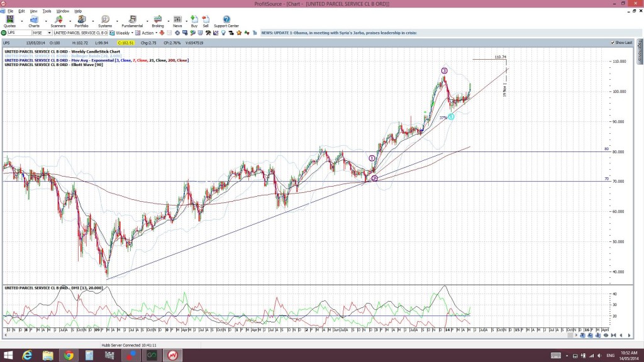
Task: Open the Portfolio manager
Action: pyautogui.click(x=81, y=21)
